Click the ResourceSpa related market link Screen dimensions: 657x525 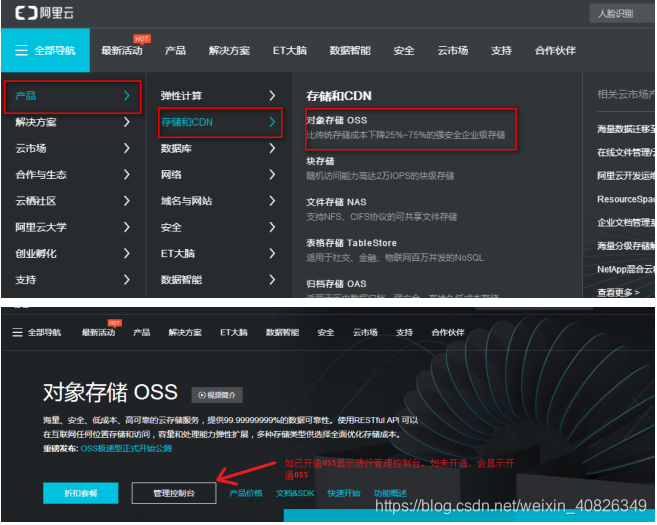coord(626,199)
